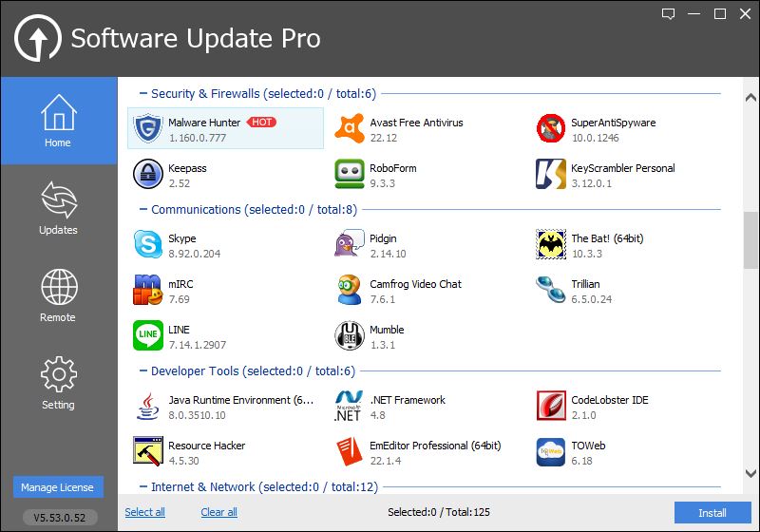Click the Clear all link
Image resolution: width=760 pixels, height=532 pixels.
219,512
